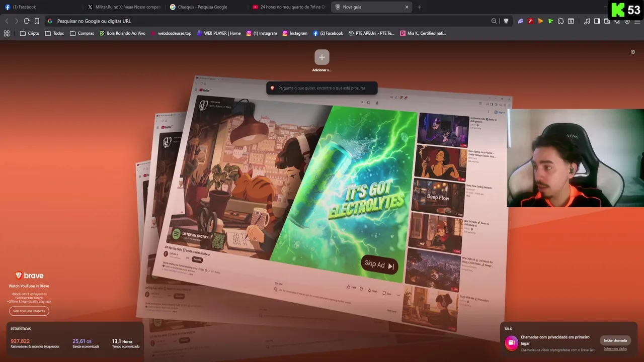Viewport: 644px width, 362px height.
Task: Start a Brave Talk call with Iniciar chamada
Action: tap(615, 340)
